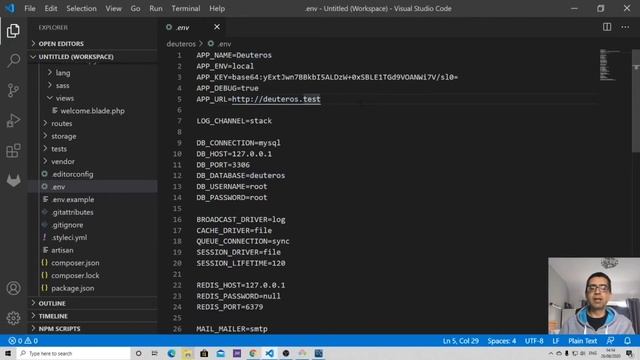Expand the lang folder
The width and height of the screenshot is (640, 360).
(93, 73)
